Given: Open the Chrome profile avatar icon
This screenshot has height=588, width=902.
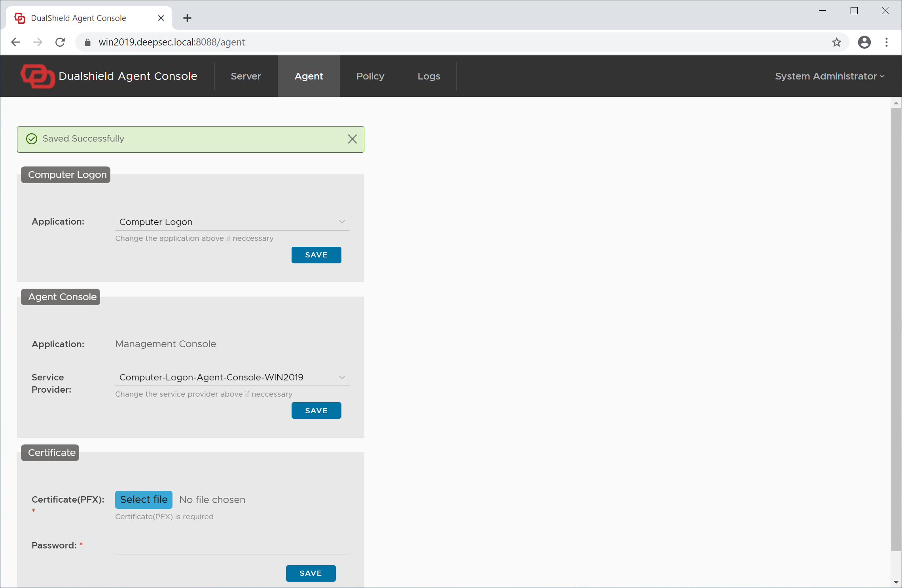Looking at the screenshot, I should (x=864, y=42).
